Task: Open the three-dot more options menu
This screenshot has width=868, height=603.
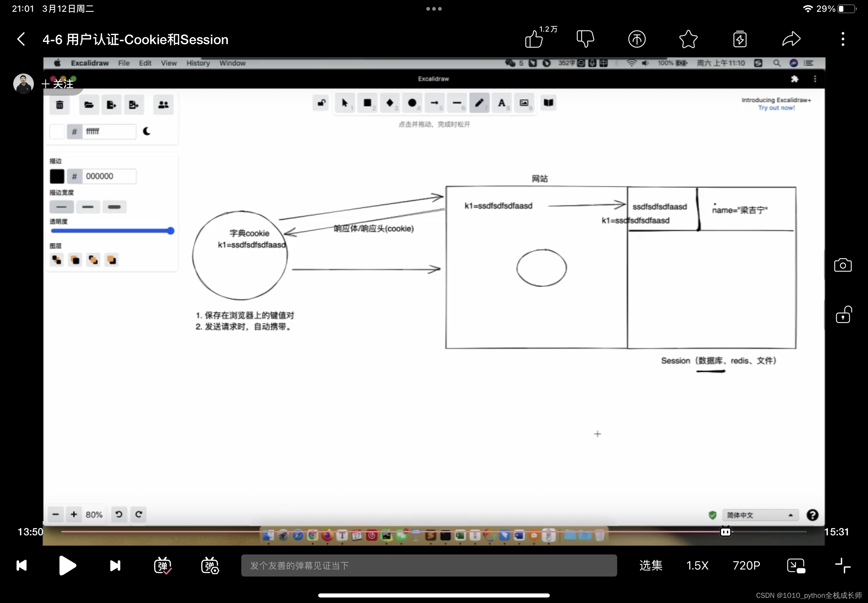Action: pyautogui.click(x=843, y=39)
